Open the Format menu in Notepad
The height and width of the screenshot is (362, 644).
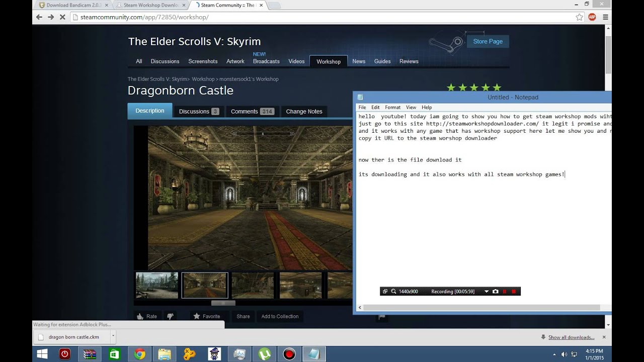[393, 107]
